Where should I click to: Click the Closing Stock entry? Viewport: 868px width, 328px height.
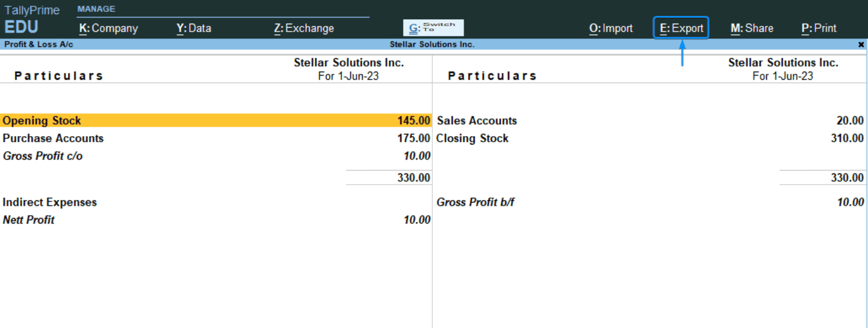click(x=472, y=138)
